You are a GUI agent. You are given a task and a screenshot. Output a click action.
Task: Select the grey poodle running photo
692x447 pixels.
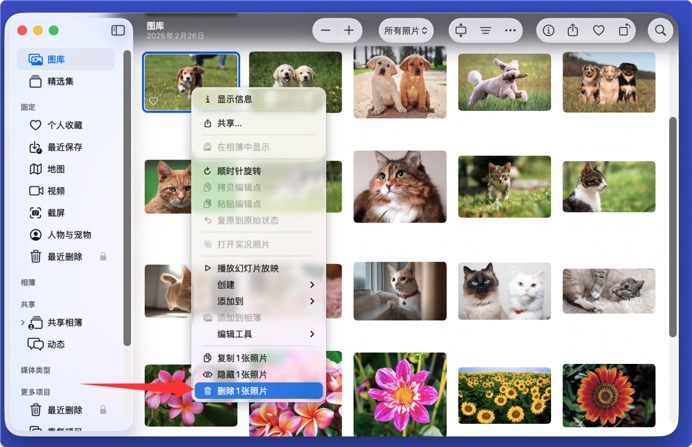504,82
